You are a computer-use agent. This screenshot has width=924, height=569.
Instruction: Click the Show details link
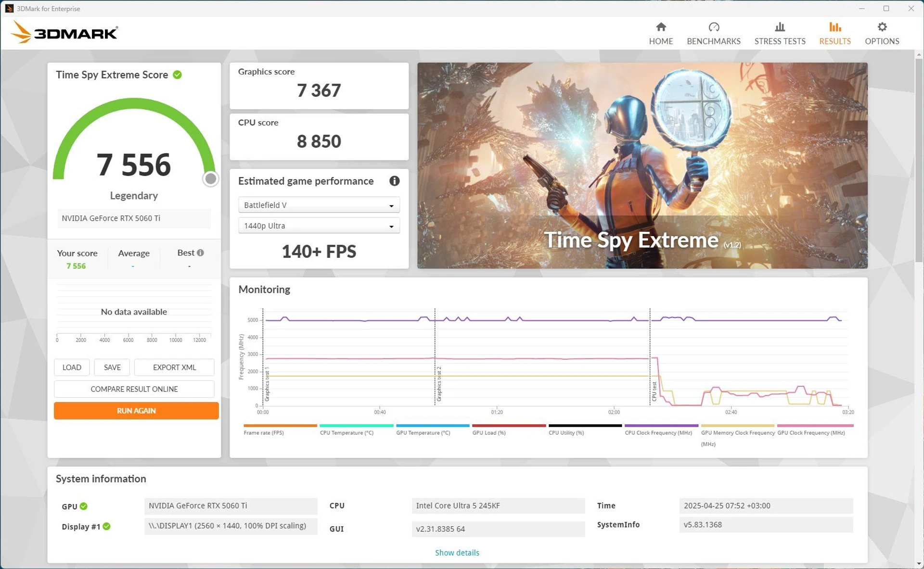tap(457, 553)
